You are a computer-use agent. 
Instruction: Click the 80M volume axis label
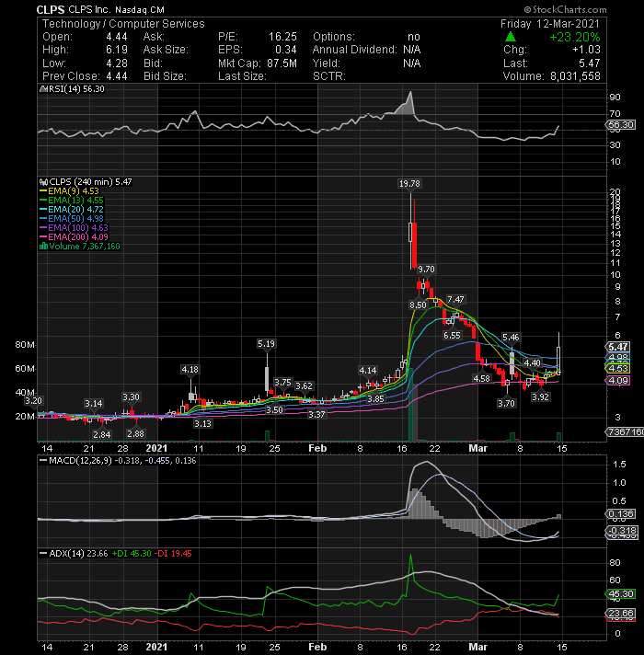point(25,345)
